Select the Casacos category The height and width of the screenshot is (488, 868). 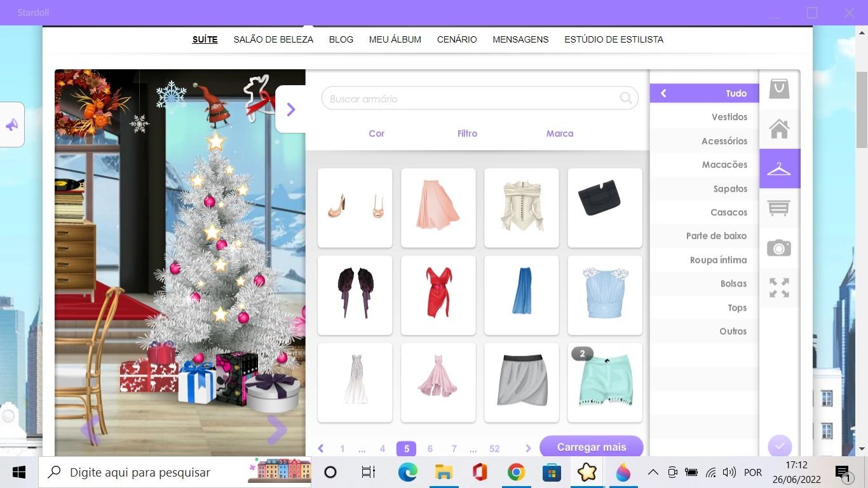coord(705,212)
